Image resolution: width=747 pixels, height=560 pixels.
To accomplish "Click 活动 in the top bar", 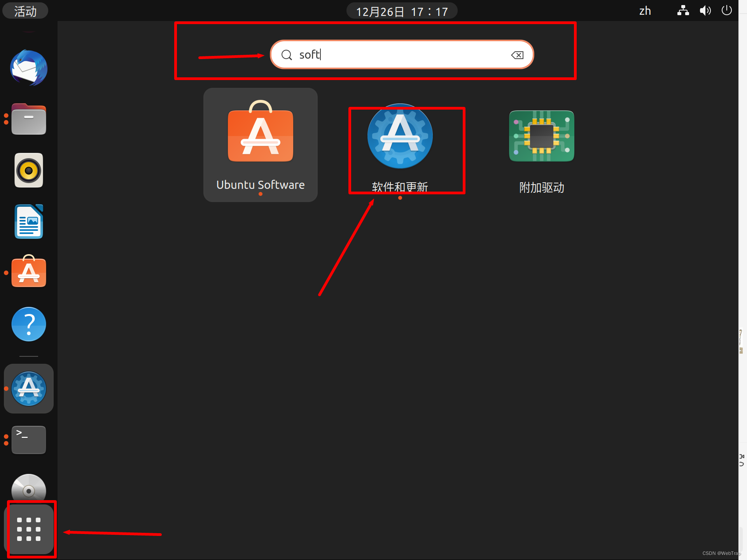I will point(25,10).
